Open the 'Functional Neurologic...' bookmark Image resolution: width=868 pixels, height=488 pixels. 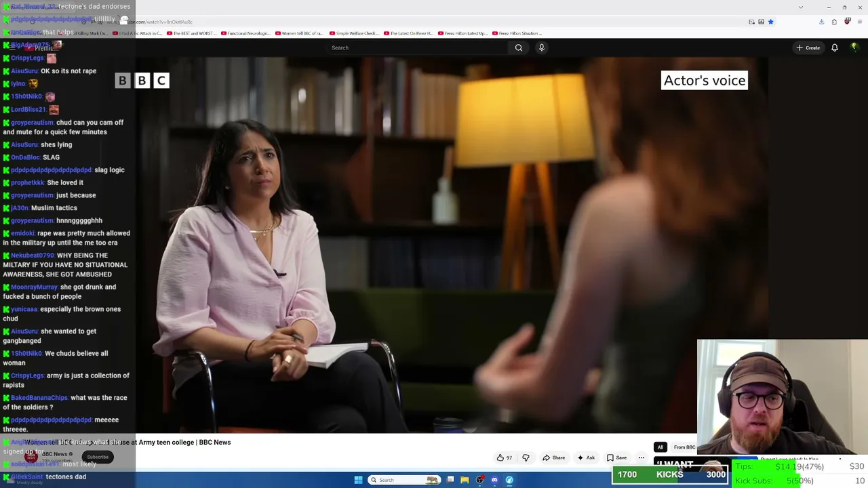(245, 33)
